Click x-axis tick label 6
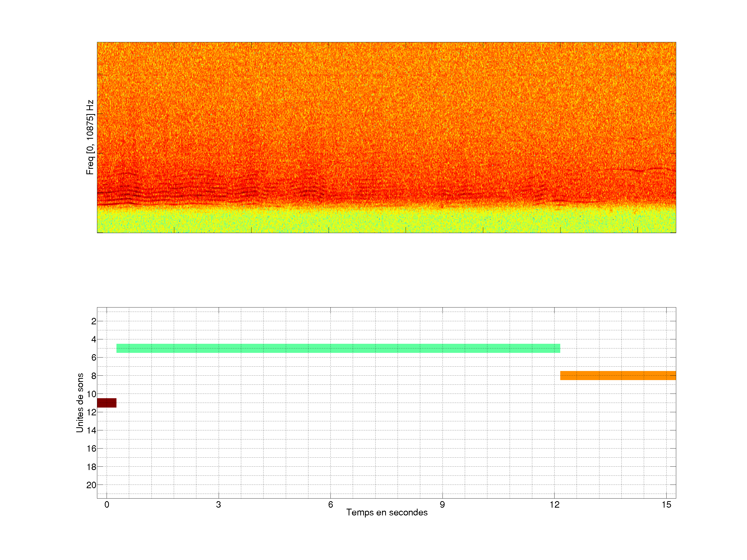Viewport: 747px width, 560px height. (x=331, y=505)
